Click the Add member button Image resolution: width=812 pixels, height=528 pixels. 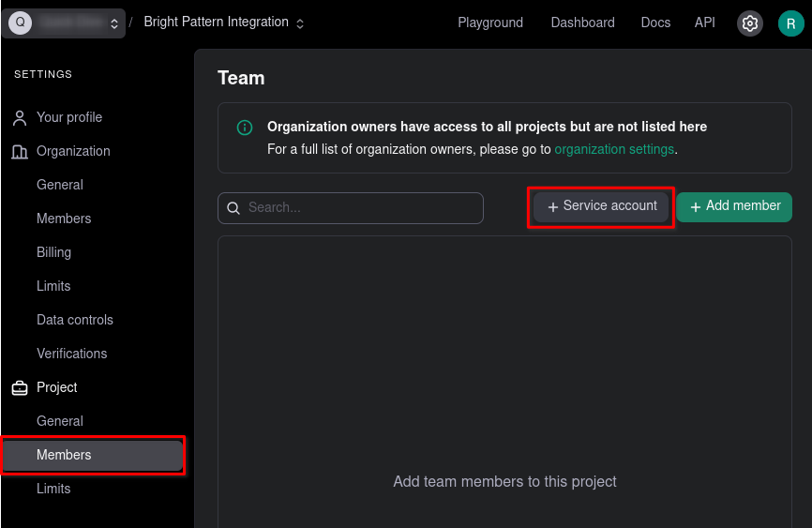click(734, 206)
